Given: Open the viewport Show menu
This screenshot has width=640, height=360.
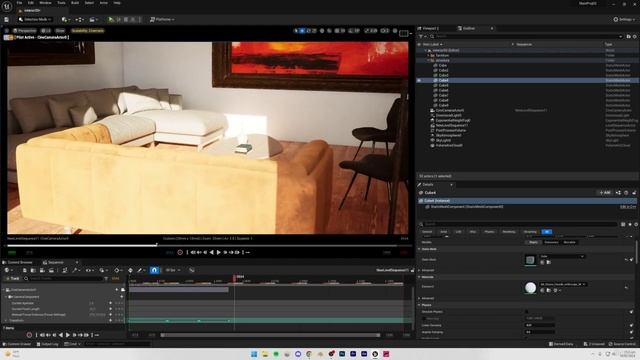Looking at the screenshot, I should click(60, 31).
